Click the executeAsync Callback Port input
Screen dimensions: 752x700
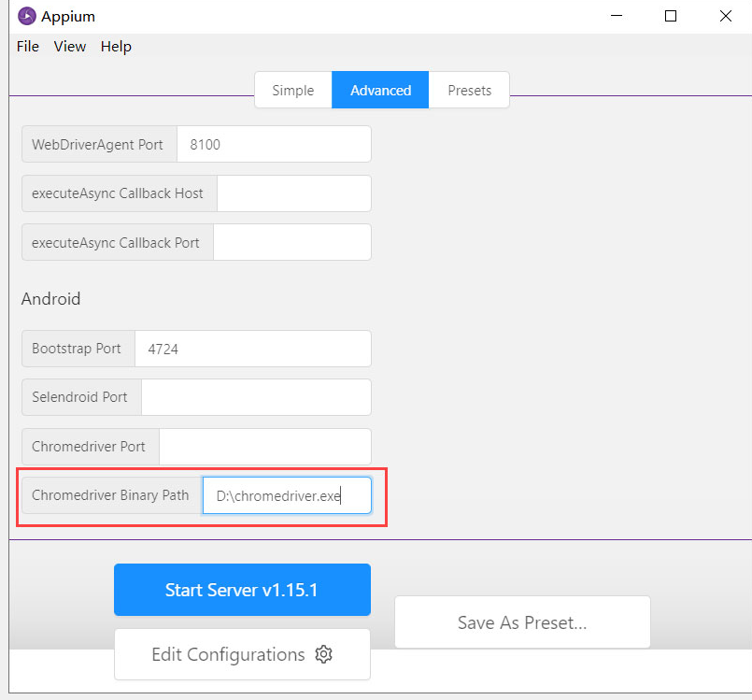291,242
